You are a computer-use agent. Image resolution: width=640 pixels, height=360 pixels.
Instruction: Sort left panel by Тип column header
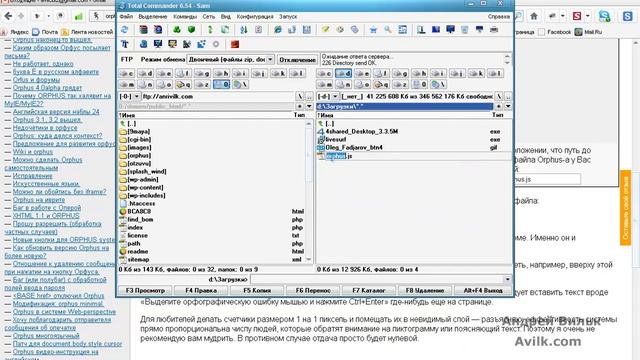click(x=299, y=115)
